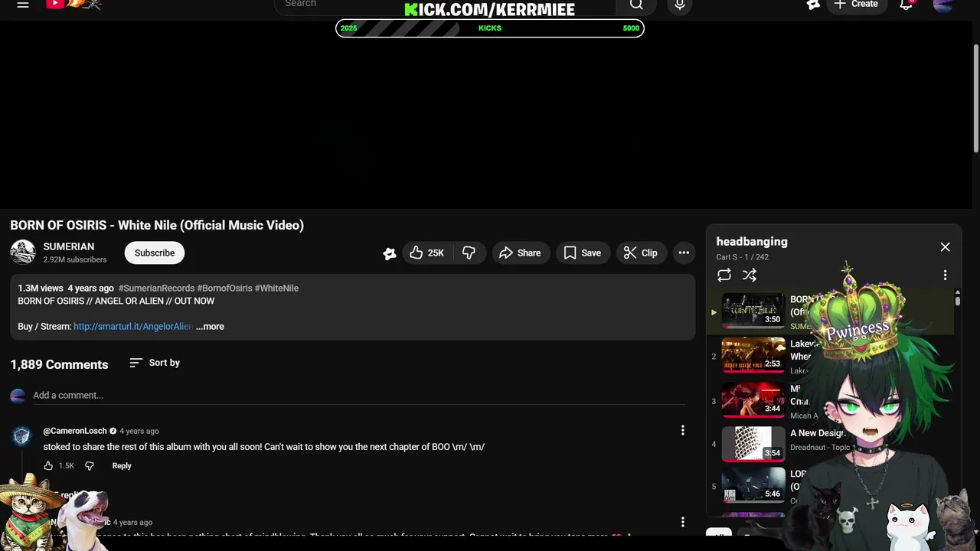Toggle loop playlist
This screenshot has height=551, width=980.
724,275
